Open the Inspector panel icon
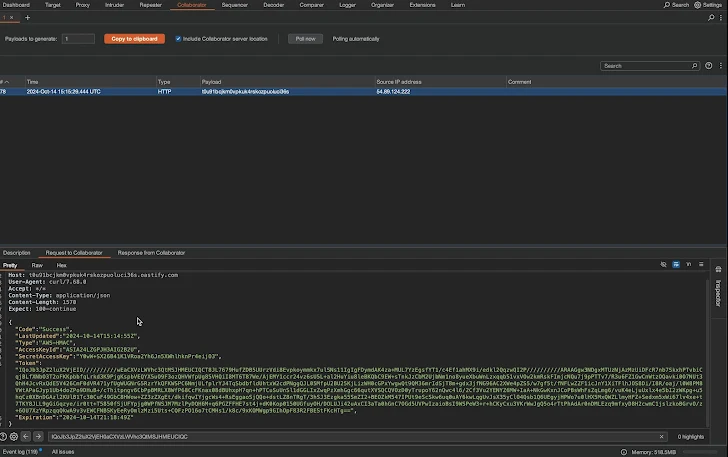728x457 pixels. point(718,269)
